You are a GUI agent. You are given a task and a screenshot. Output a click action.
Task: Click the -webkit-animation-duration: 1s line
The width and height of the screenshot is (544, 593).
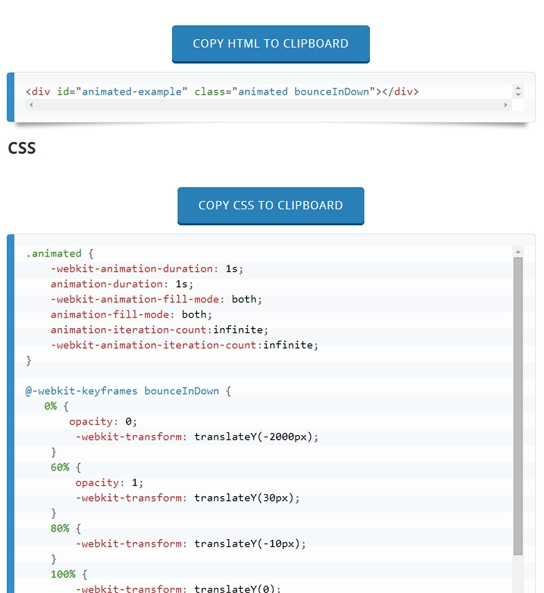click(x=147, y=269)
